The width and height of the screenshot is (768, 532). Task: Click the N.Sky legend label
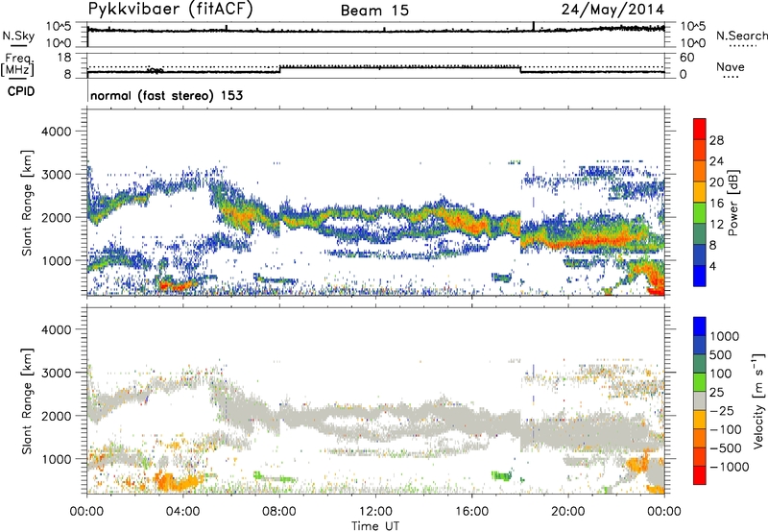[x=18, y=36]
